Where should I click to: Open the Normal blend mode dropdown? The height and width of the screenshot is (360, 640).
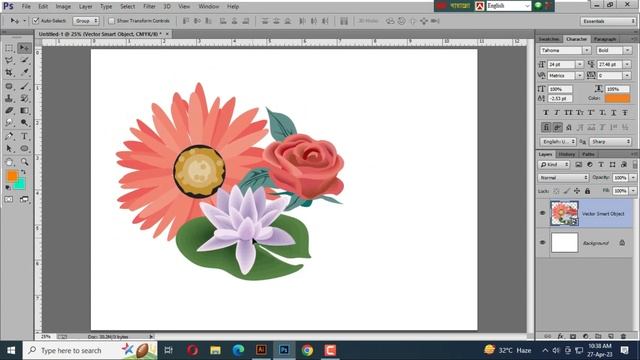[x=563, y=178]
